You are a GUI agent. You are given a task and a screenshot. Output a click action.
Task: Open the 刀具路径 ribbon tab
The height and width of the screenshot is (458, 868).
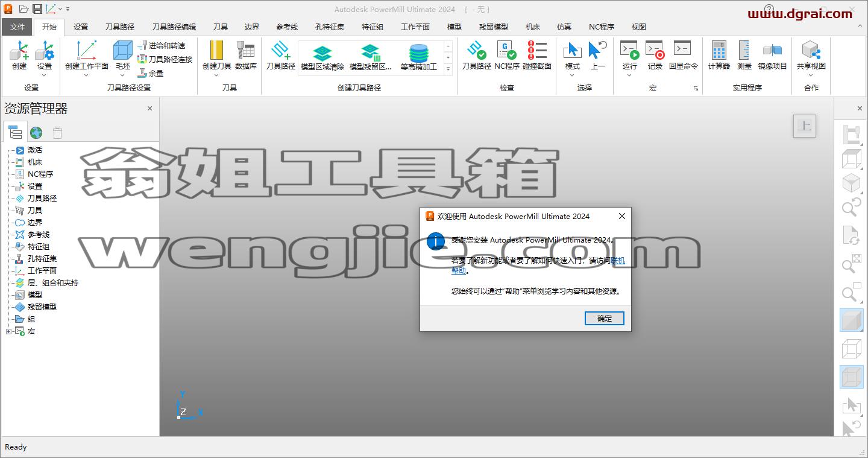[120, 27]
